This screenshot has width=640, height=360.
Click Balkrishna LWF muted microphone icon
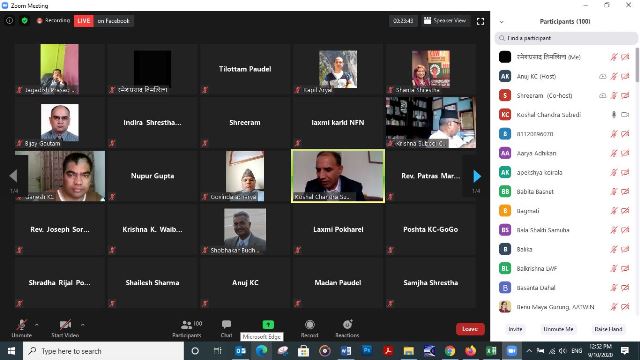coord(613,268)
